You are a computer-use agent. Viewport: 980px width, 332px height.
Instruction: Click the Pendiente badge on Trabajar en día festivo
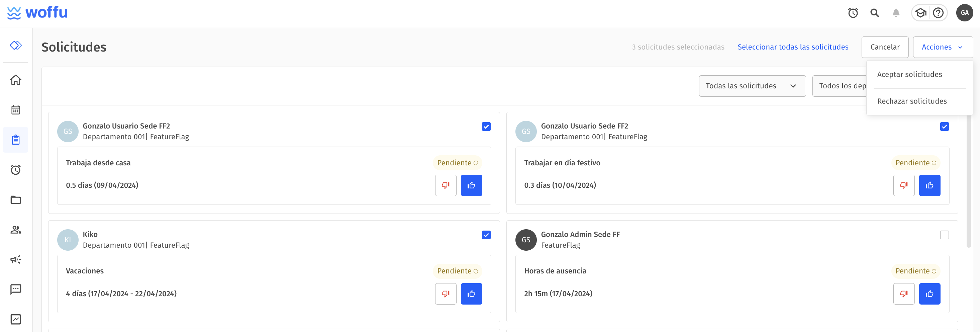point(915,163)
